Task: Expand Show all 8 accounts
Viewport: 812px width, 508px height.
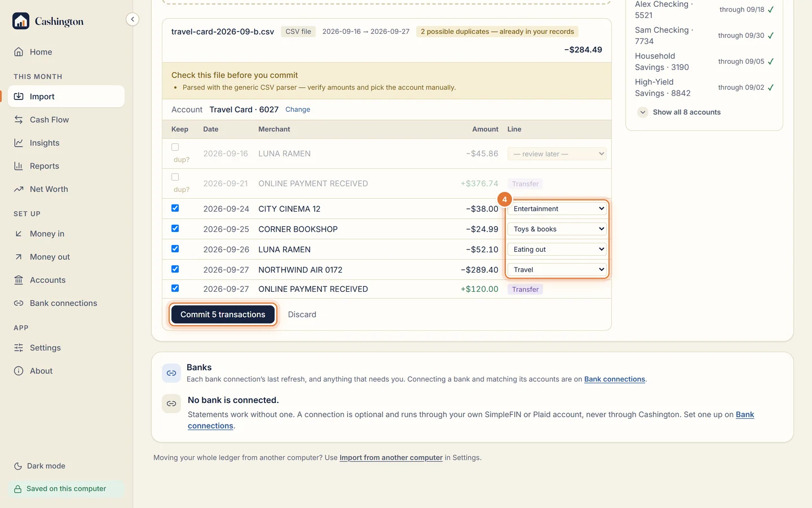Action: pyautogui.click(x=679, y=112)
